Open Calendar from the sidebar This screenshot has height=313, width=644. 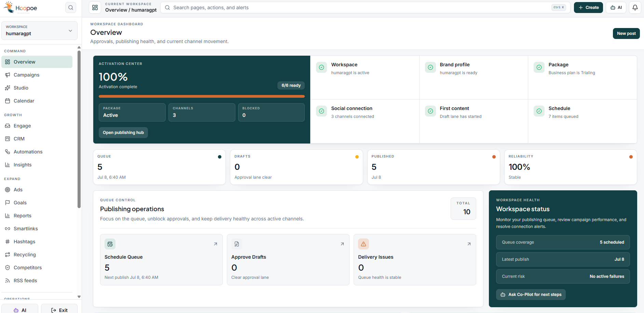coord(37,101)
